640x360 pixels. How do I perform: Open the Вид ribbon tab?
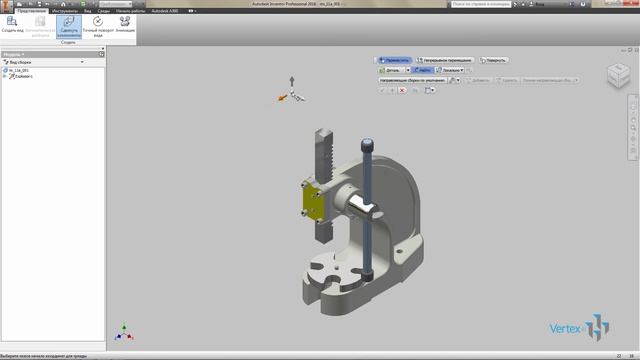click(88, 11)
